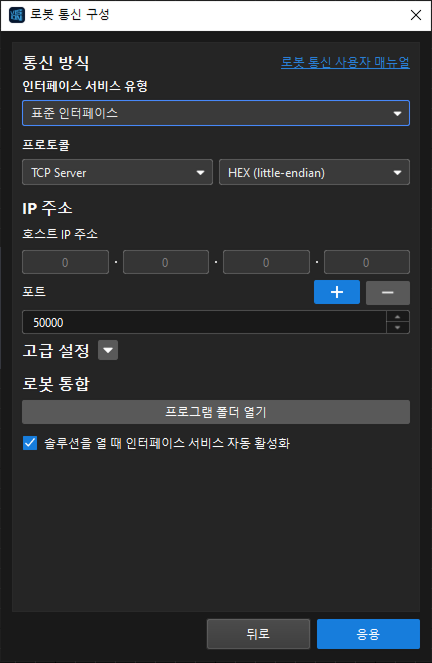Open the 로봇 통신 사용자 매뉴얼 link

click(x=345, y=62)
